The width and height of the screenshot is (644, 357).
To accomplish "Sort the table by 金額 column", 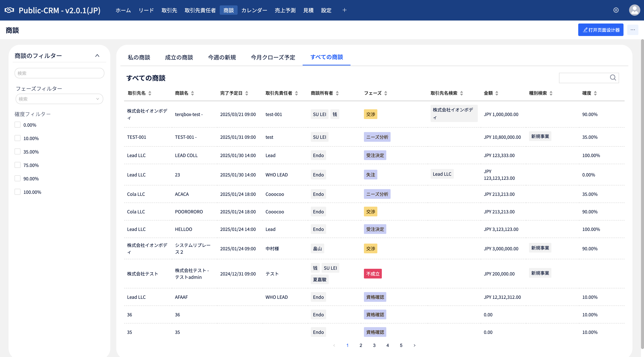I will [497, 93].
